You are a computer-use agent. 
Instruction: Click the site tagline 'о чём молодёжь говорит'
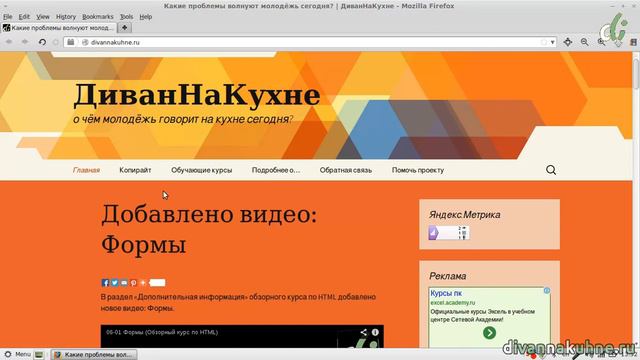point(183,119)
